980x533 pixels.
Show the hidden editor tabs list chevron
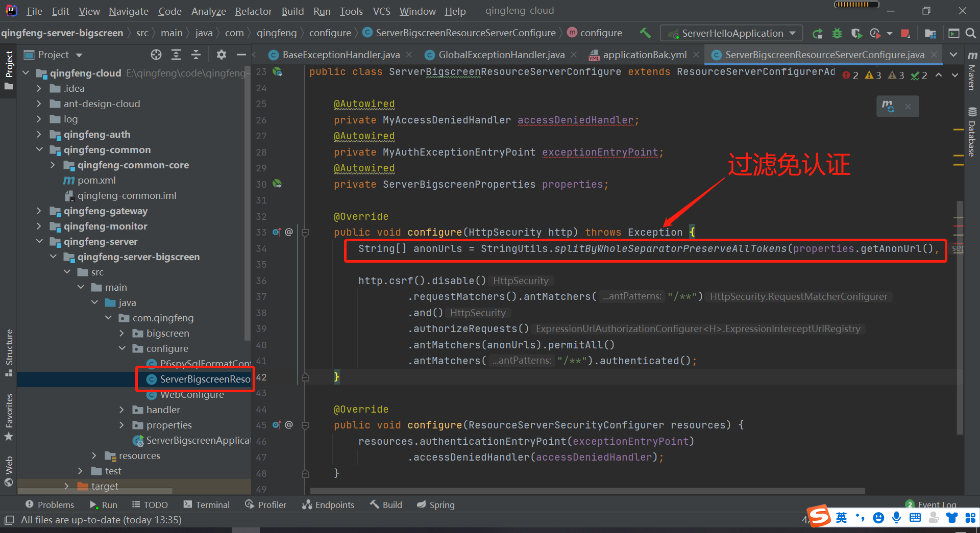[x=953, y=55]
